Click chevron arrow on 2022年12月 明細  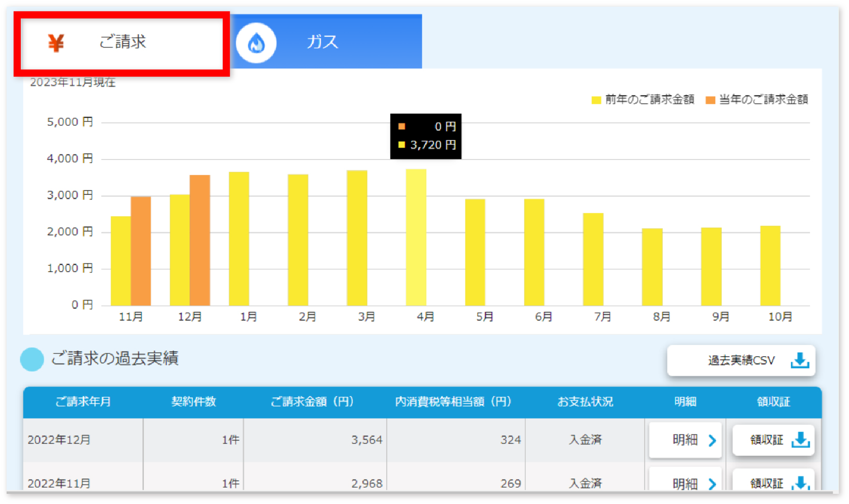(x=712, y=440)
